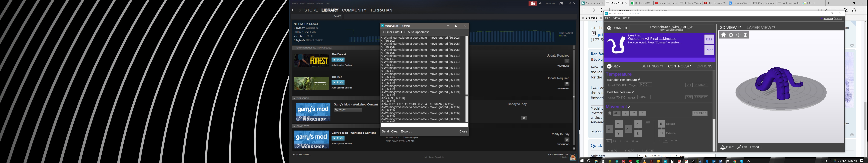Image resolution: width=868 pixels, height=163 pixels.
Task: Click the edit pencil next to Extruder Temperature
Action: pyautogui.click(x=639, y=80)
